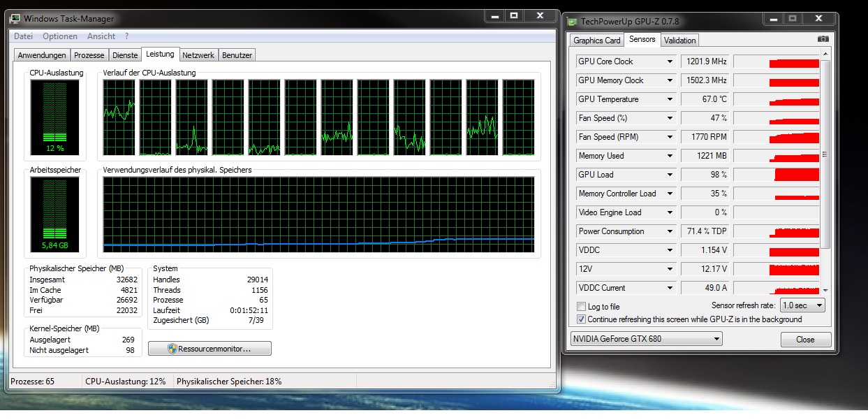Image resolution: width=868 pixels, height=420 pixels.
Task: Open Video Engine Load sensor dropdown
Action: (x=670, y=212)
